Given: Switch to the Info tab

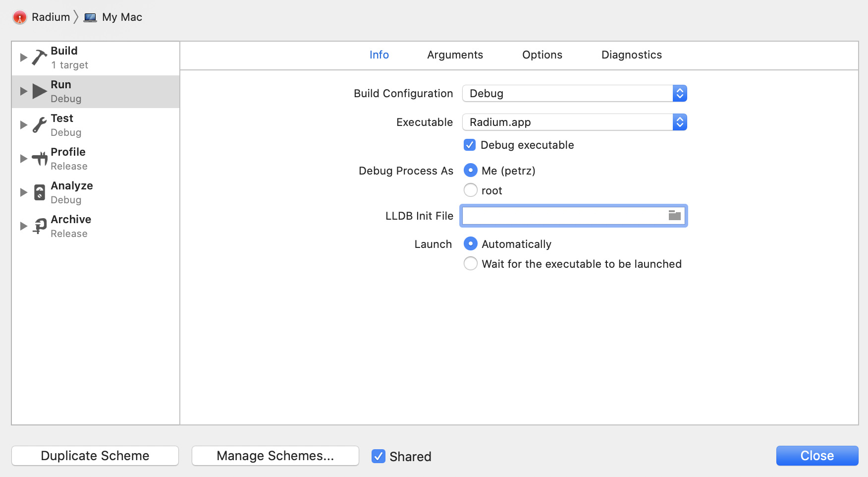Looking at the screenshot, I should pos(379,55).
